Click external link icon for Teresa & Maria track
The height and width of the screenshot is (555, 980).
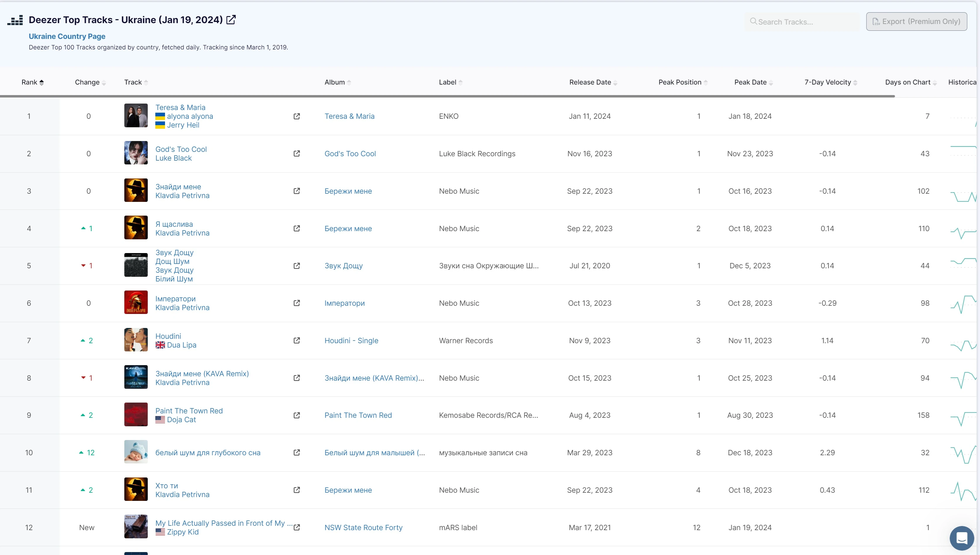pyautogui.click(x=297, y=116)
